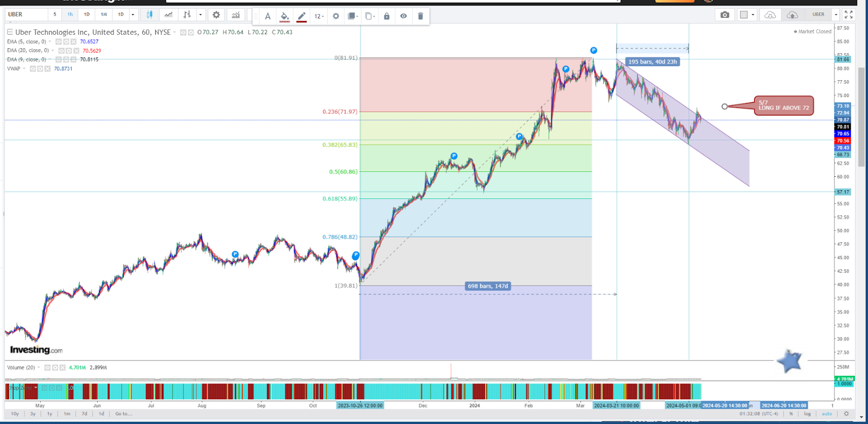Set time range to 7d

(x=84, y=414)
